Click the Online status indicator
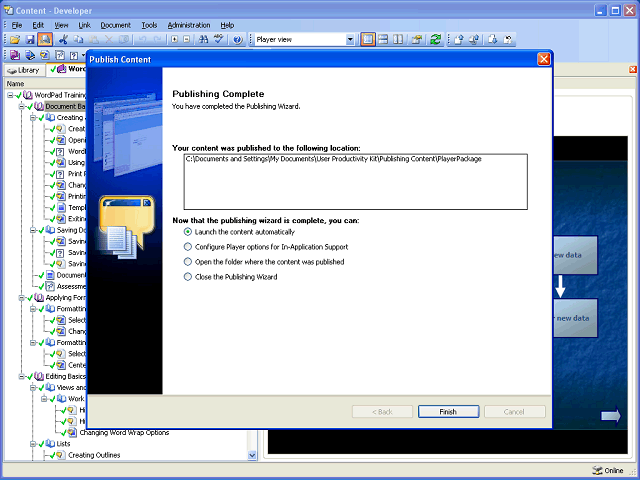This screenshot has width=640, height=480. (x=608, y=471)
